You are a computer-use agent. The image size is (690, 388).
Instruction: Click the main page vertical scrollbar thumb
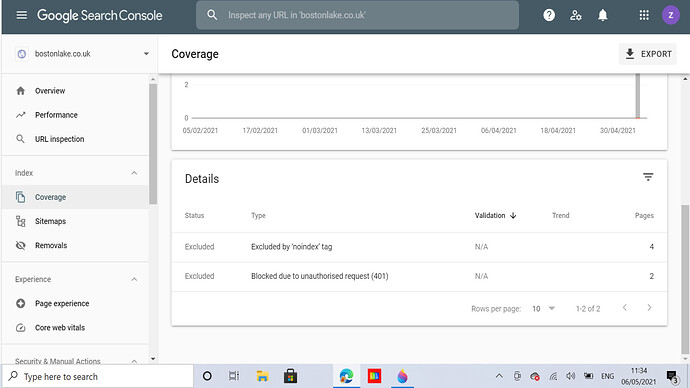tap(685, 279)
